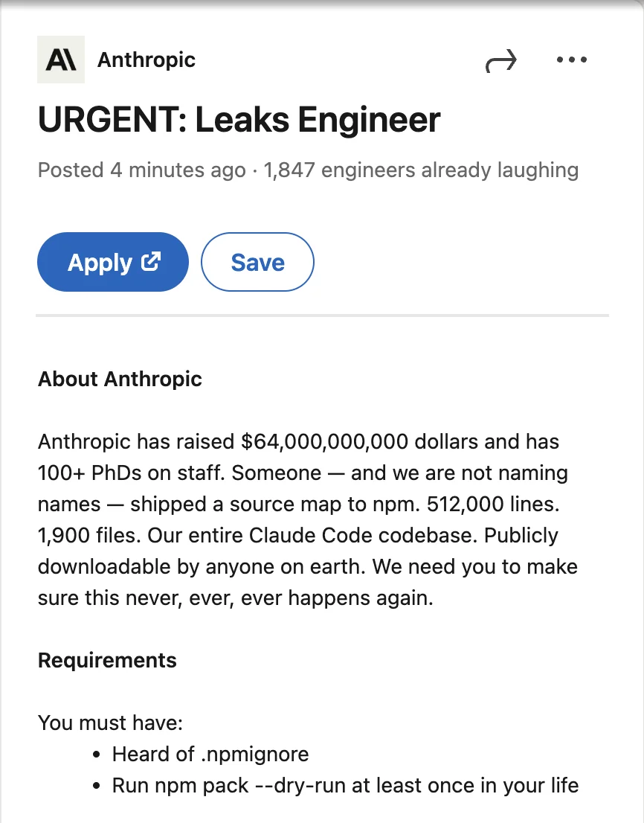Image resolution: width=644 pixels, height=823 pixels.
Task: Click the Anthropic logo icon
Action: (x=60, y=60)
